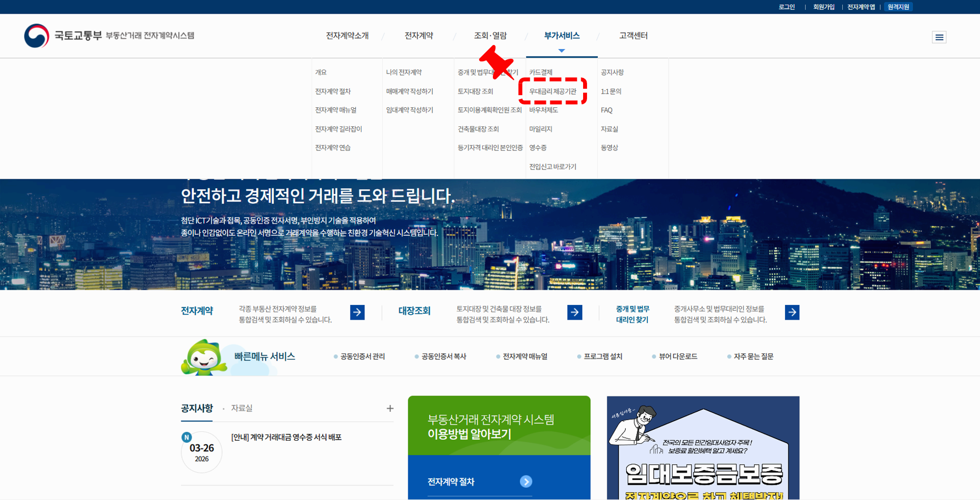Switch to the 자료실 board tab
The image size is (980, 500).
[242, 408]
